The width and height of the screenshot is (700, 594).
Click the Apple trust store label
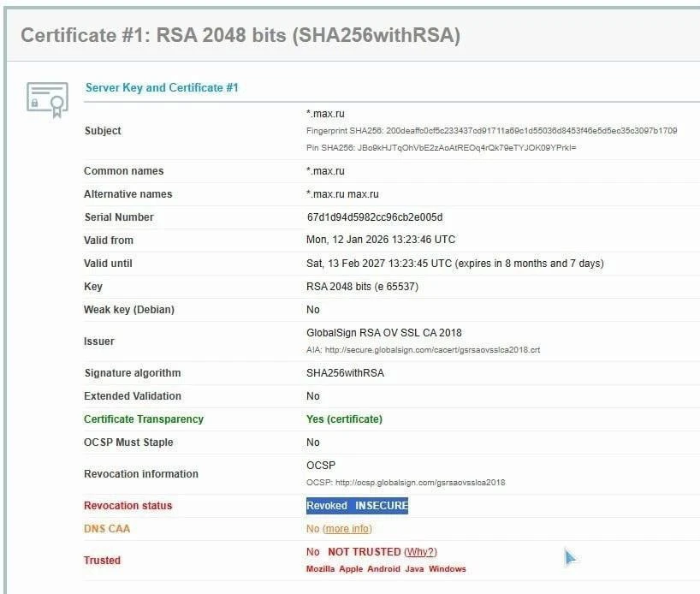click(351, 569)
